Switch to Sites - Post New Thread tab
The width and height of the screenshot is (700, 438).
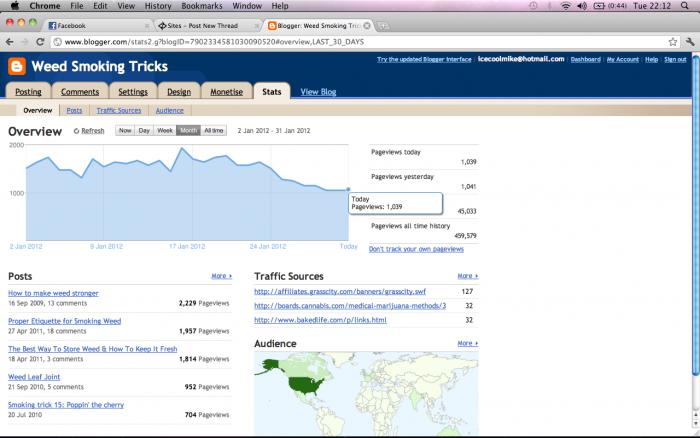pyautogui.click(x=207, y=25)
